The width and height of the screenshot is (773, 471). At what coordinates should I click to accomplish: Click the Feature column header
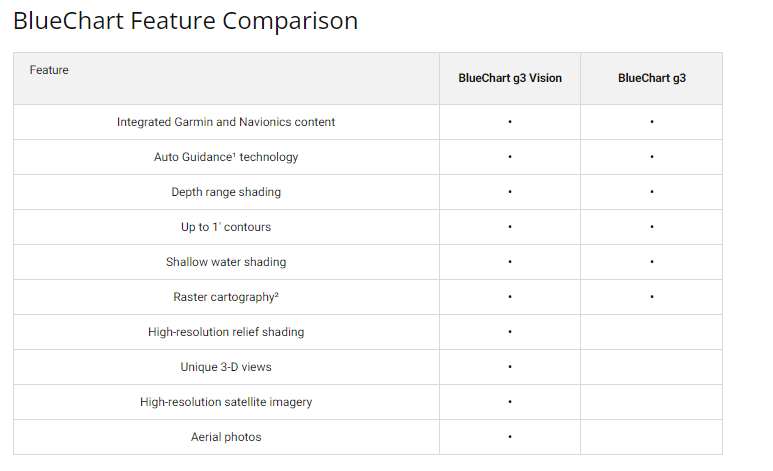(49, 70)
